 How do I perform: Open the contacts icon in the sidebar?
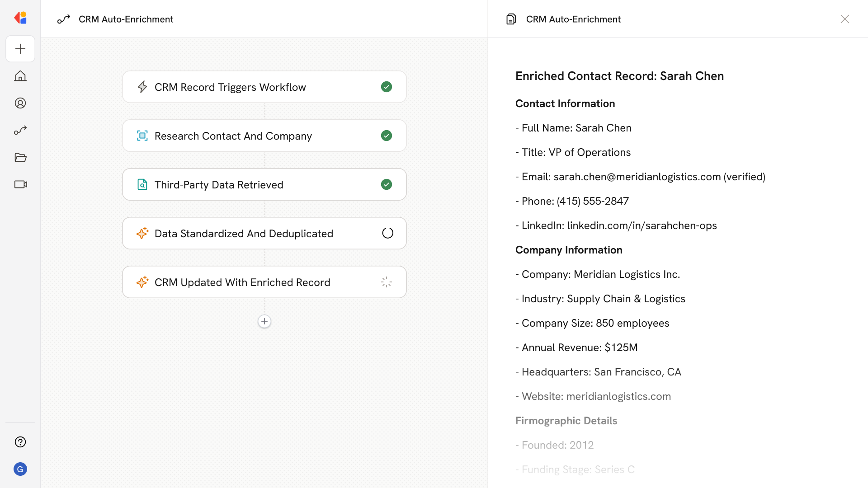[x=20, y=103]
